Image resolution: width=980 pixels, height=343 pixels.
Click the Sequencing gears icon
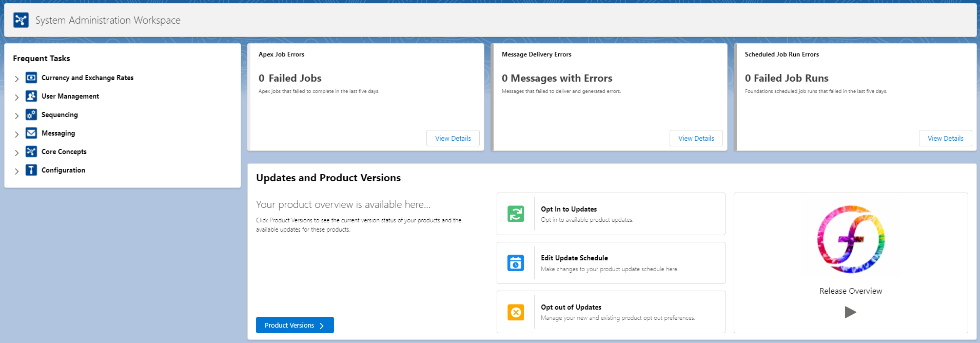31,115
